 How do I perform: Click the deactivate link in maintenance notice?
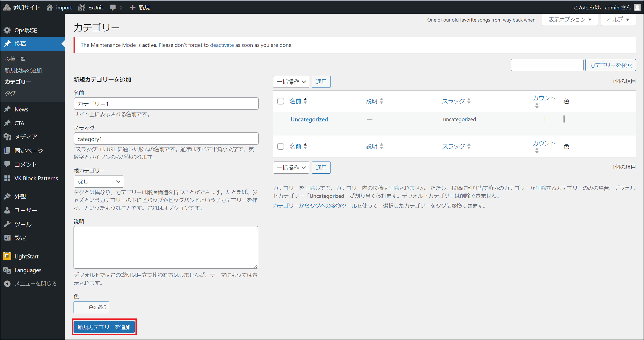pyautogui.click(x=222, y=45)
